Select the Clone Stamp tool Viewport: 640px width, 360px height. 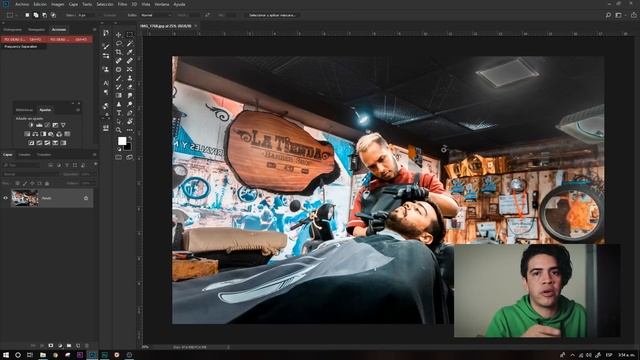pos(129,78)
